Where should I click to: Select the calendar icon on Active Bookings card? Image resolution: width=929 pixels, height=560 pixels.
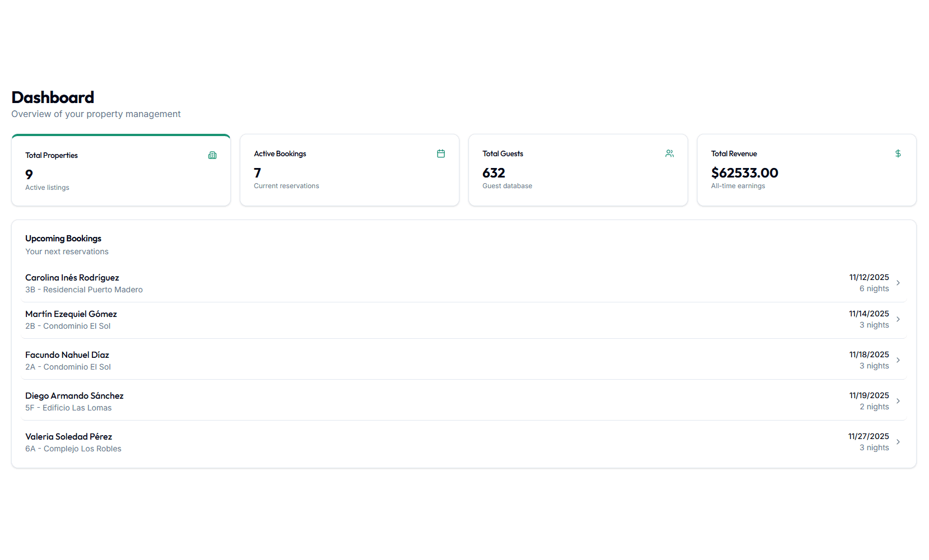point(441,153)
